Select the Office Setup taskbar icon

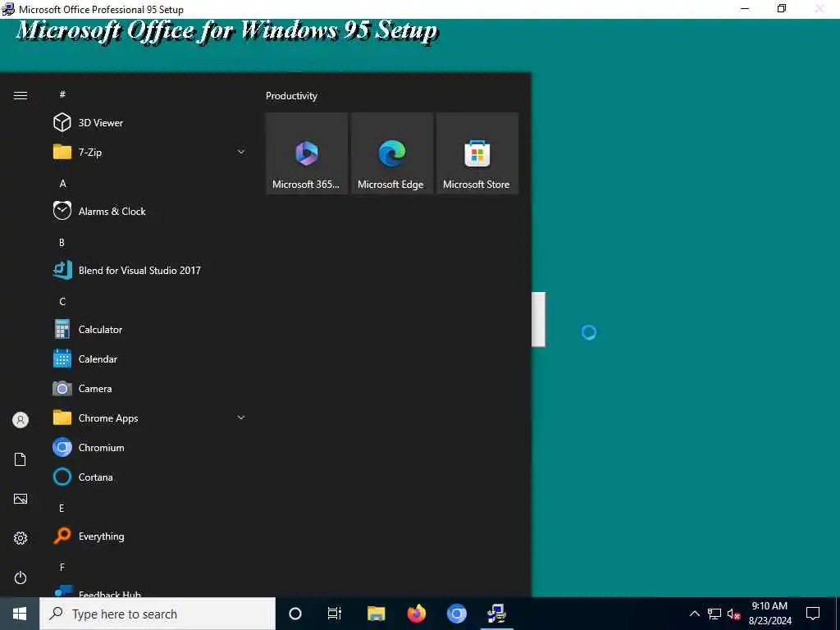(x=496, y=614)
